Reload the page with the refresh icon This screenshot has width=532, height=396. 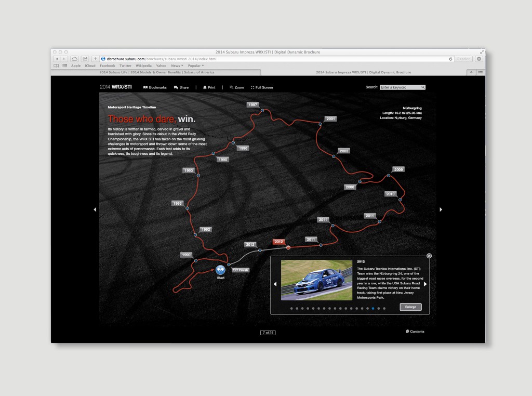click(450, 59)
